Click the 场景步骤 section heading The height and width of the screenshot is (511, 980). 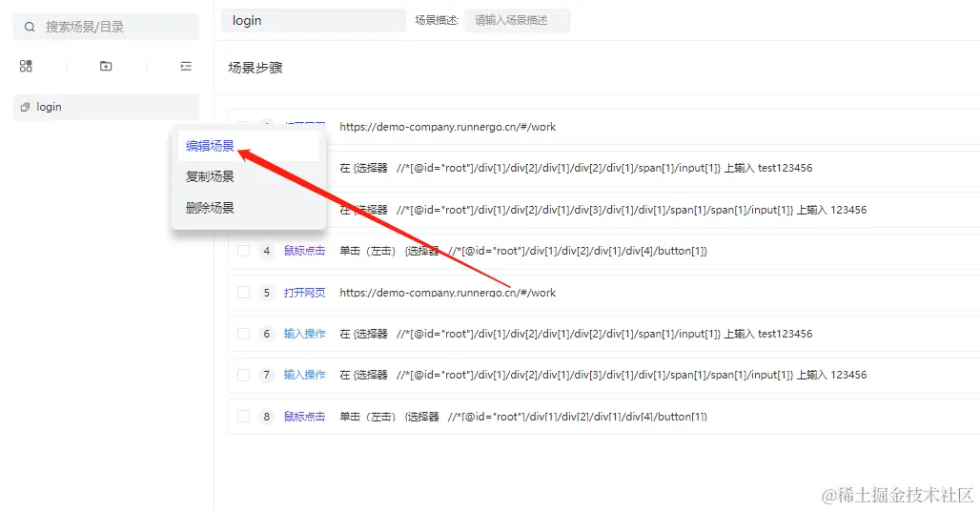255,68
